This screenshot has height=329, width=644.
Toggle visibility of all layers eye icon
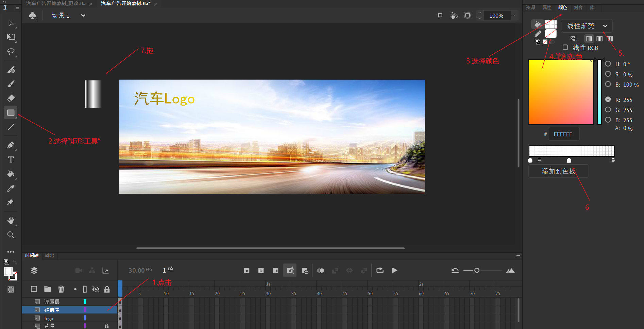(x=96, y=289)
